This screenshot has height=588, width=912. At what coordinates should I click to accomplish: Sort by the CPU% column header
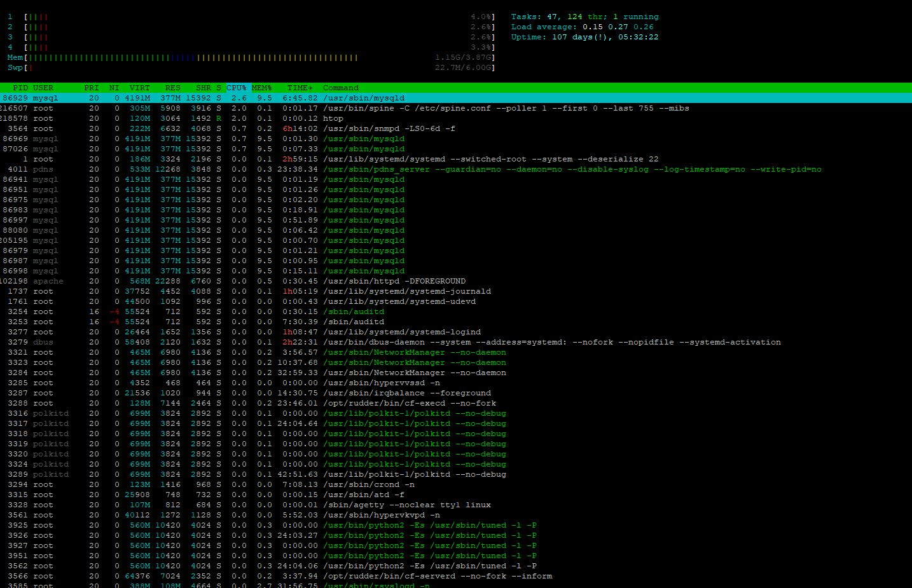pos(237,88)
